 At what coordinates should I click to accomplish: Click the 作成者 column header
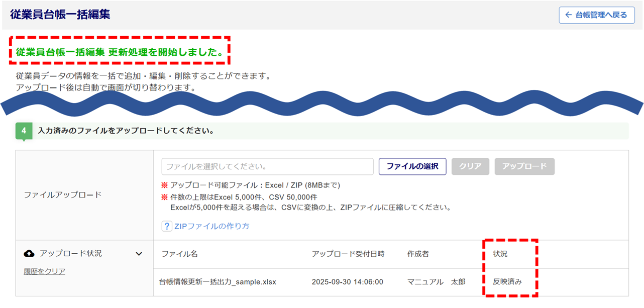coord(418,254)
